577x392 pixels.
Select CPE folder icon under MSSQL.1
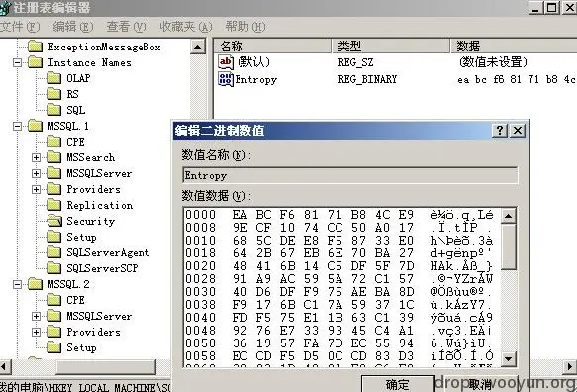point(54,142)
